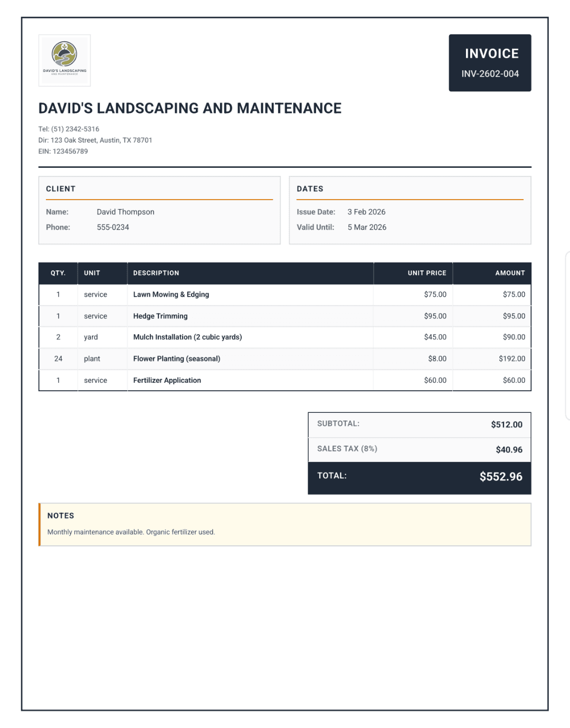This screenshot has width=570, height=728.
Task: Click the Fertilizer Application description
Action: coord(167,380)
